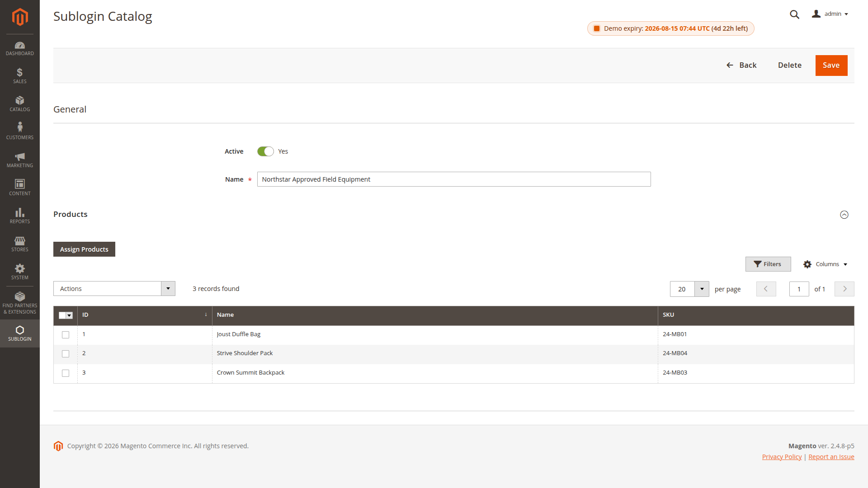The width and height of the screenshot is (868, 488).
Task: Click the Strive Shoulder Pack name cell
Action: tap(435, 354)
